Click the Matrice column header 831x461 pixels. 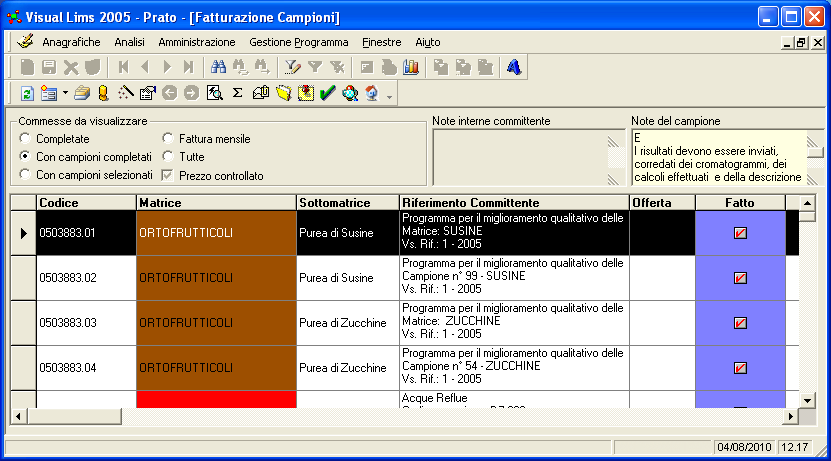pos(216,202)
